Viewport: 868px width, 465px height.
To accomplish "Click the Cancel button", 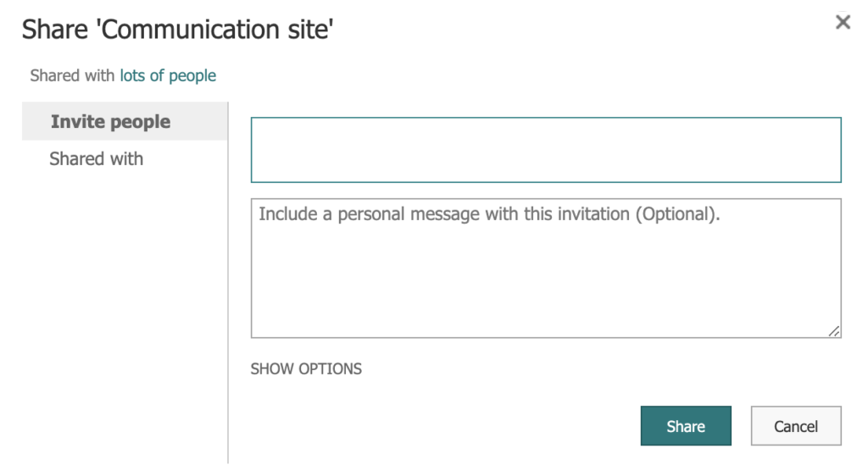I will point(795,426).
